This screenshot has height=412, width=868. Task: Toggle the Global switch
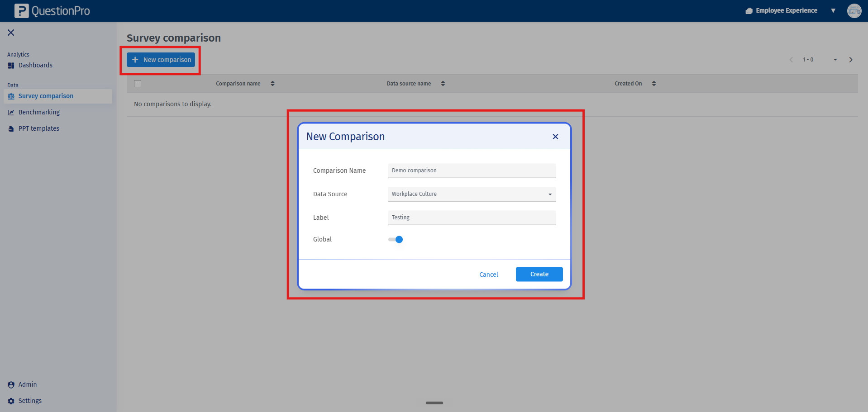(x=396, y=240)
